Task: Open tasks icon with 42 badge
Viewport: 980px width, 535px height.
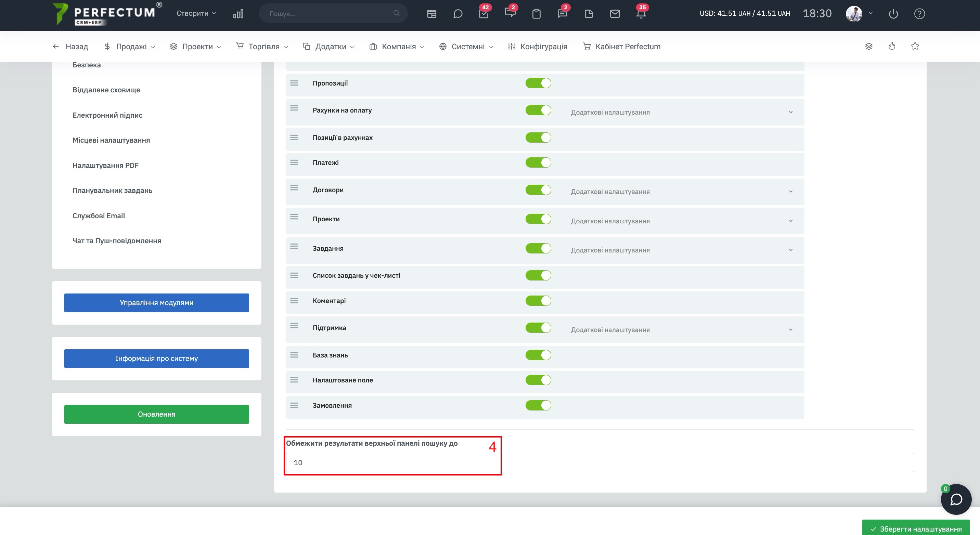Action: [x=484, y=13]
